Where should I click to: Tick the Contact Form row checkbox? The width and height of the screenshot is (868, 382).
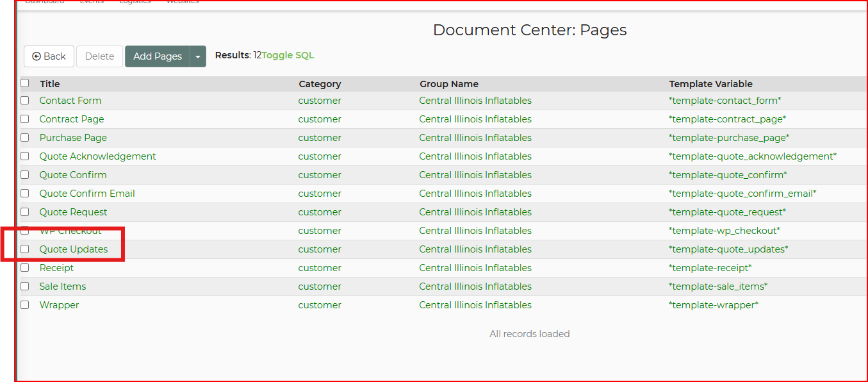pos(25,100)
